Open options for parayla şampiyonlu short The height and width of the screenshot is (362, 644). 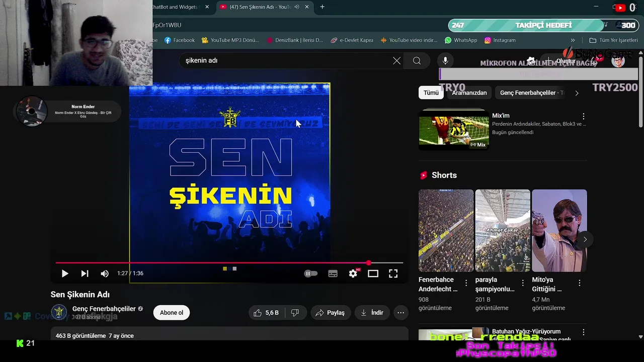point(523,283)
